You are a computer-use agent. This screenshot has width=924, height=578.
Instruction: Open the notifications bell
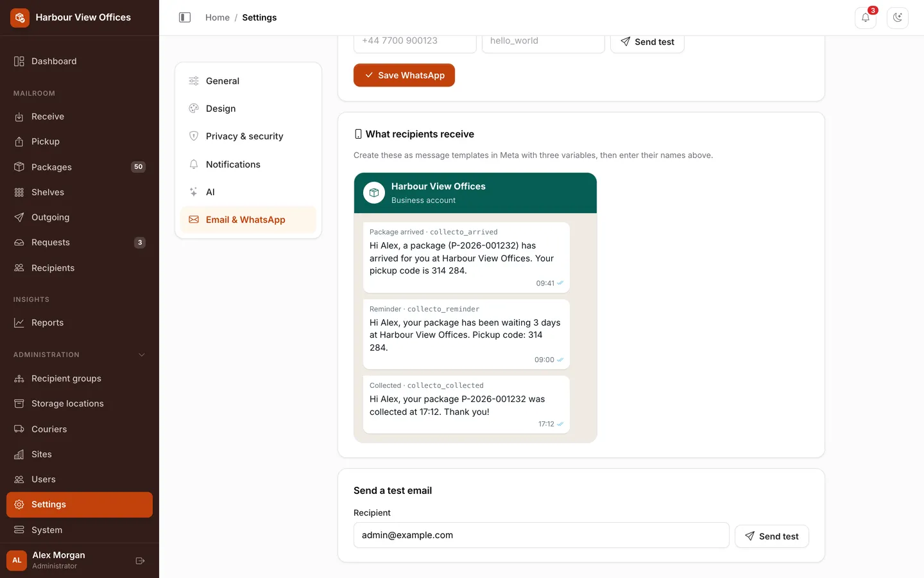(x=866, y=17)
